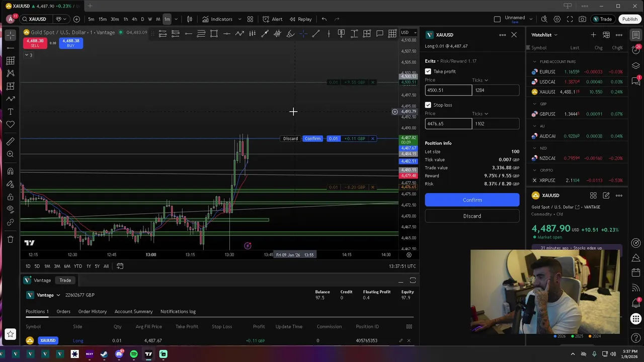Open the indicator templates grid icon
This screenshot has height=362, width=644.
tap(250, 19)
